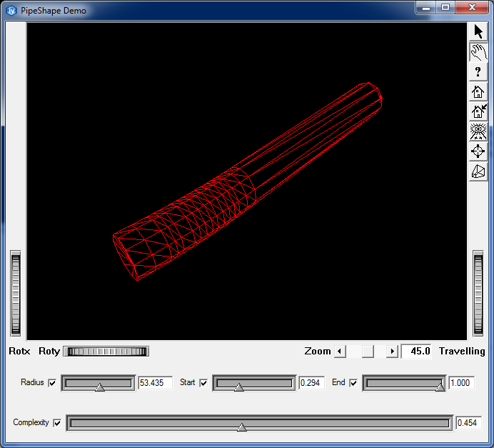
Task: Toggle the perspective camera cube icon
Action: (478, 171)
